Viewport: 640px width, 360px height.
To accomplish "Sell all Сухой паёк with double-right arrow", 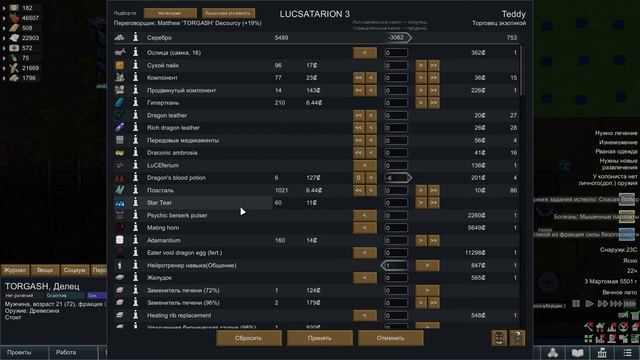I will tap(433, 65).
